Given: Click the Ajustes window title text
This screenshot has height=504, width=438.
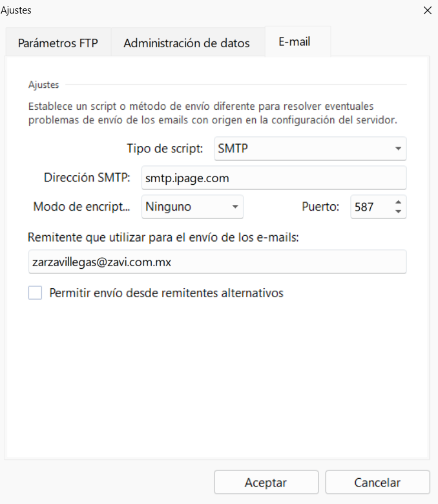Looking at the screenshot, I should (x=16, y=10).
